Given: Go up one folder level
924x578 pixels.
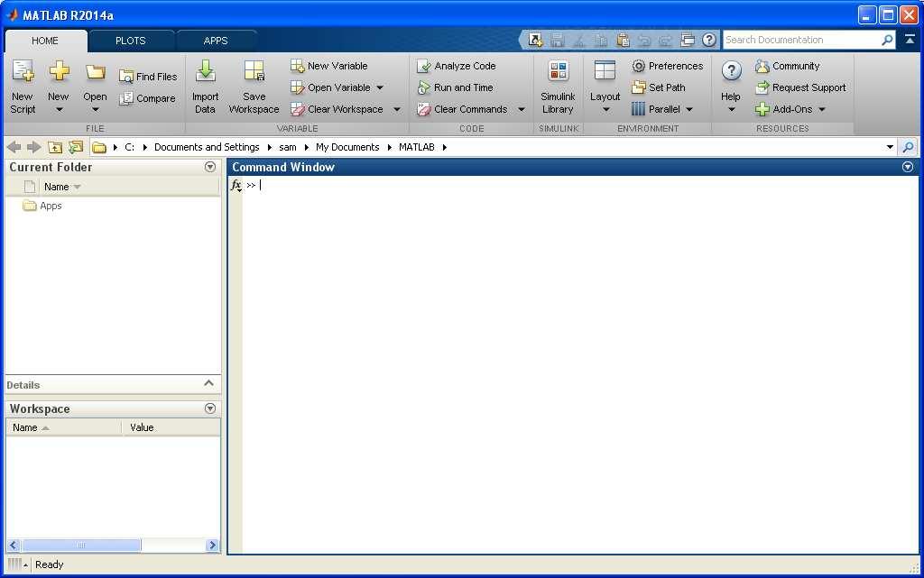Looking at the screenshot, I should click(x=55, y=147).
